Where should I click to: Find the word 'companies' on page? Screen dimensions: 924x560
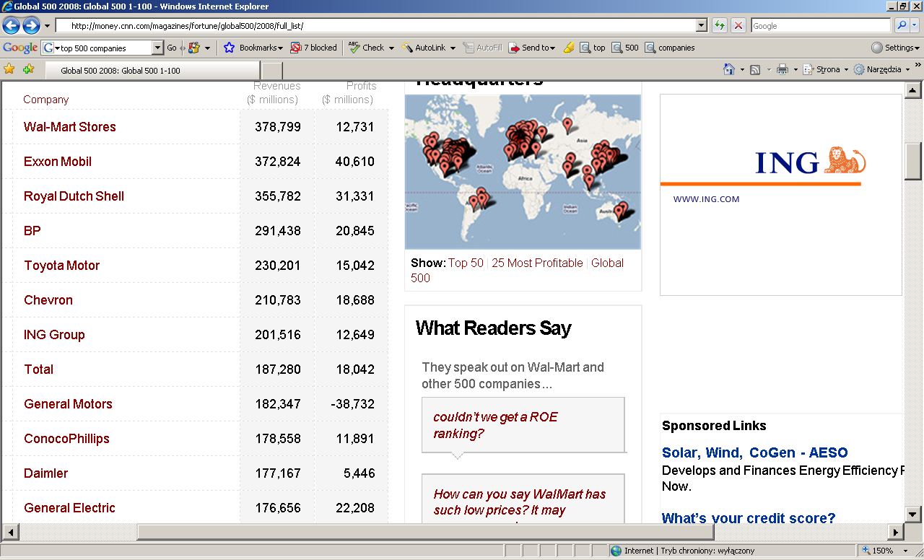[670, 48]
